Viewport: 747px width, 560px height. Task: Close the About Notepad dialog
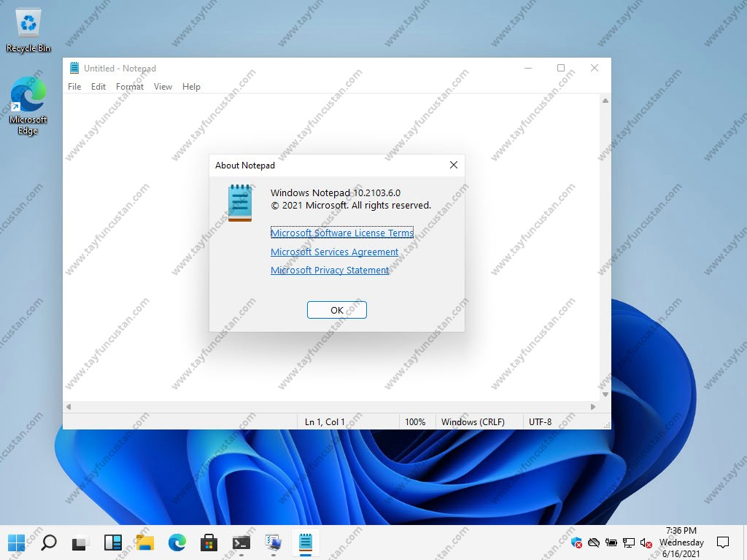pos(454,165)
